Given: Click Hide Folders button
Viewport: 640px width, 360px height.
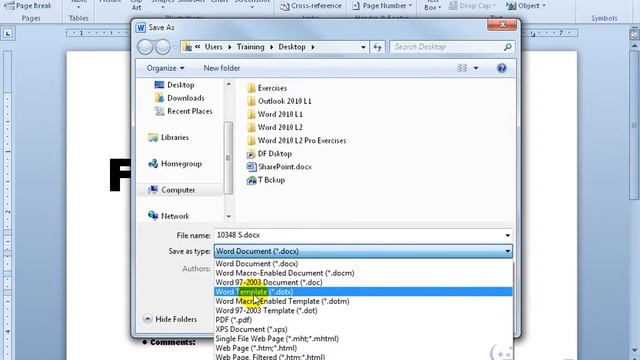Looking at the screenshot, I should [171, 319].
